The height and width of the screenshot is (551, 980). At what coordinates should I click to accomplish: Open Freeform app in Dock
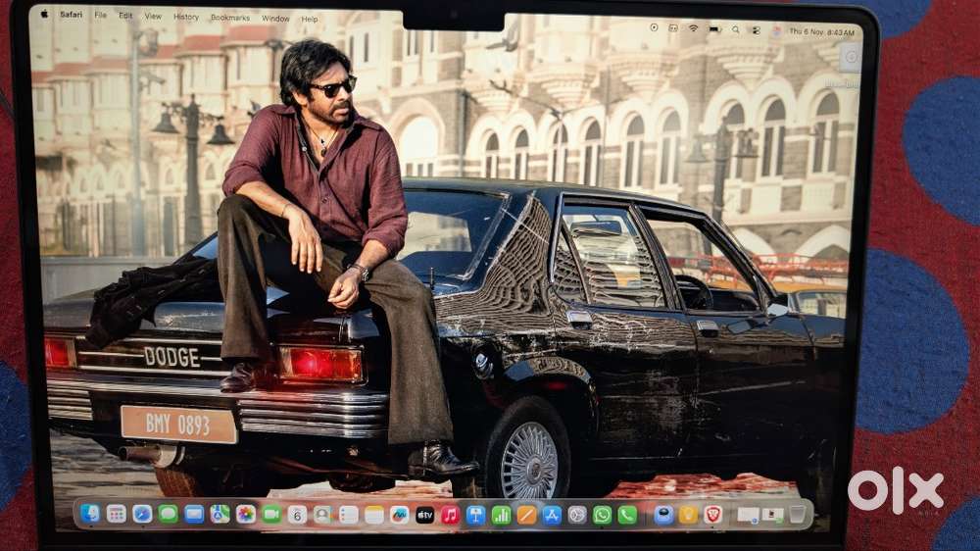coord(400,515)
